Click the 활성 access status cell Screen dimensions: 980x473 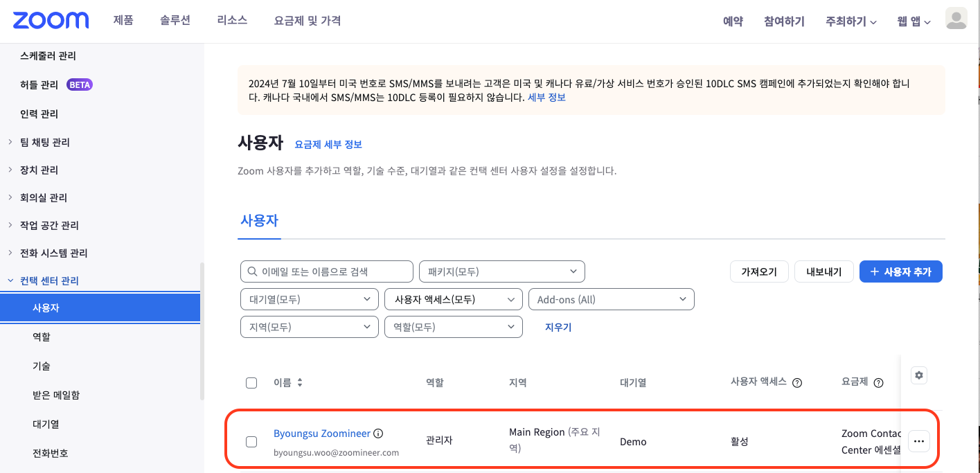(740, 442)
